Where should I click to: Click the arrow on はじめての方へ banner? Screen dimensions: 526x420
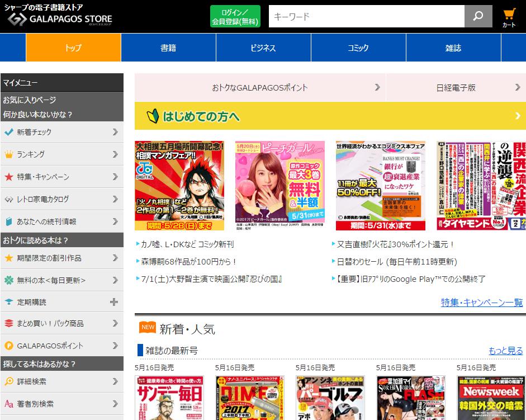pyautogui.click(x=518, y=116)
